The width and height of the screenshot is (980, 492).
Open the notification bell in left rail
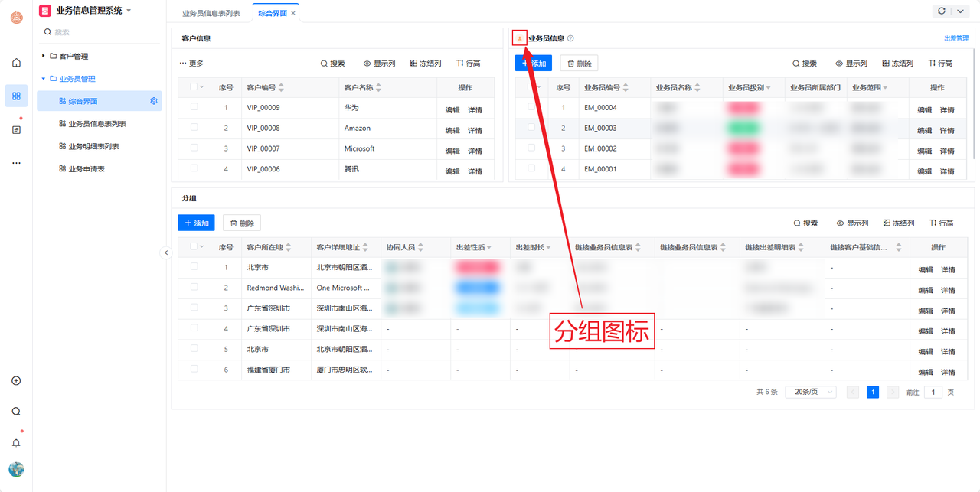point(16,443)
